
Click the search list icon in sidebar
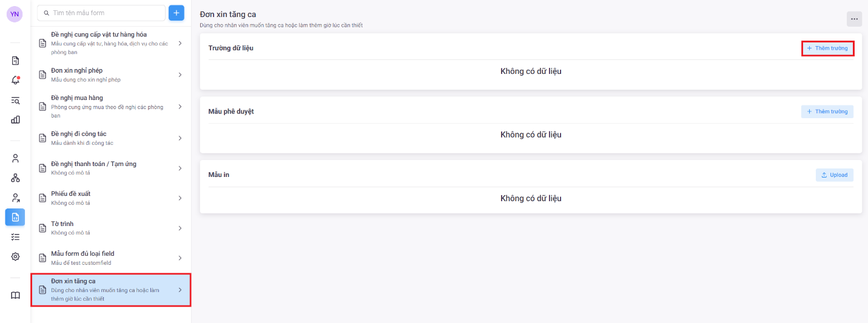(16, 100)
